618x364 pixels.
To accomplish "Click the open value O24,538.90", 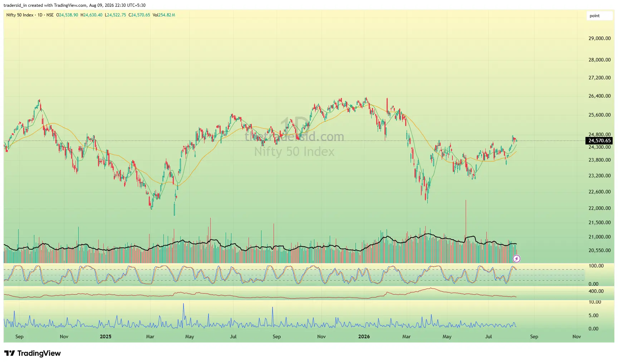I will click(x=67, y=15).
